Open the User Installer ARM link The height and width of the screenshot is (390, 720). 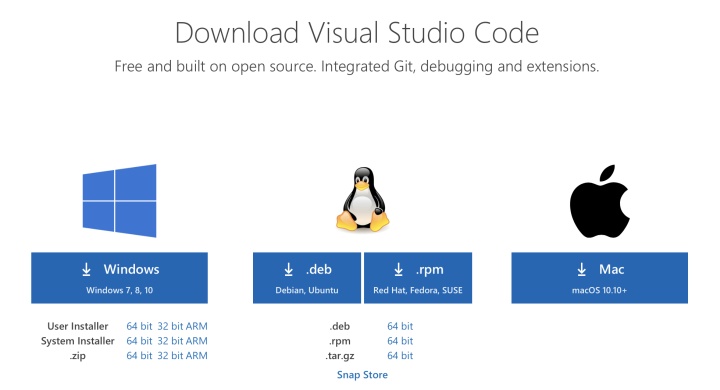point(197,326)
